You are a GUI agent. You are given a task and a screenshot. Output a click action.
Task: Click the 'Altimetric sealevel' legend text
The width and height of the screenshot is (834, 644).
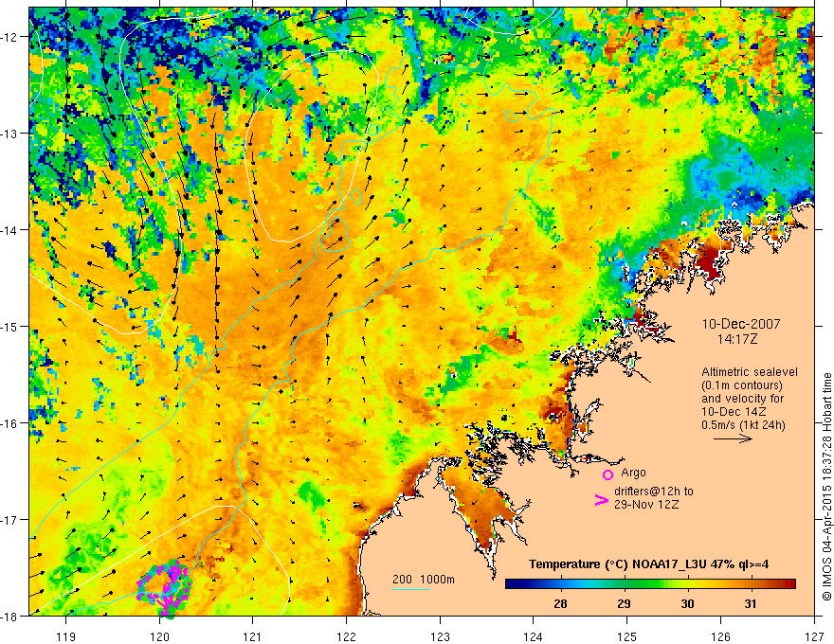(750, 372)
